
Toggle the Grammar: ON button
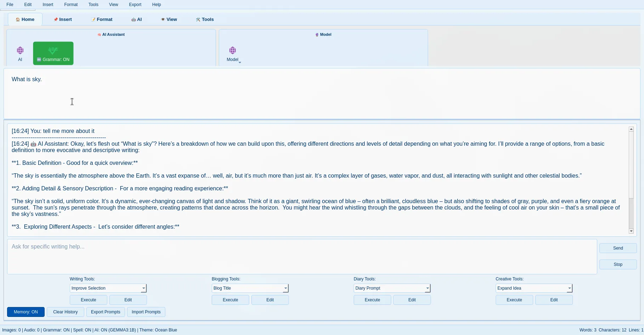tap(53, 54)
